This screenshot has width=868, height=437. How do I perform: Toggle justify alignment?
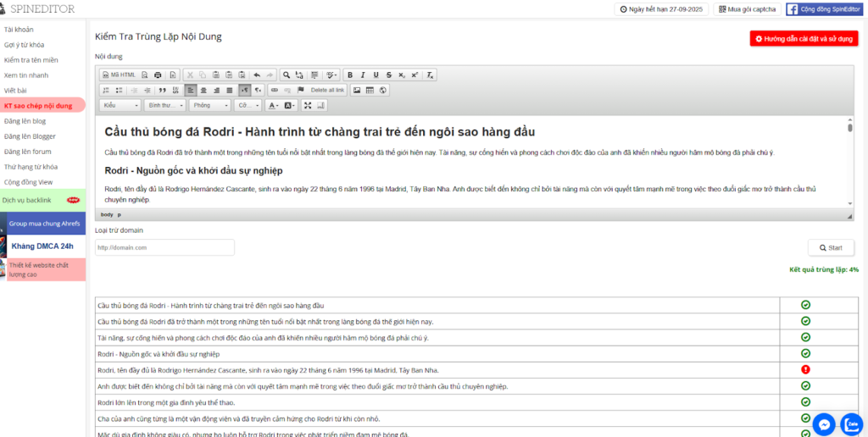[x=230, y=90]
